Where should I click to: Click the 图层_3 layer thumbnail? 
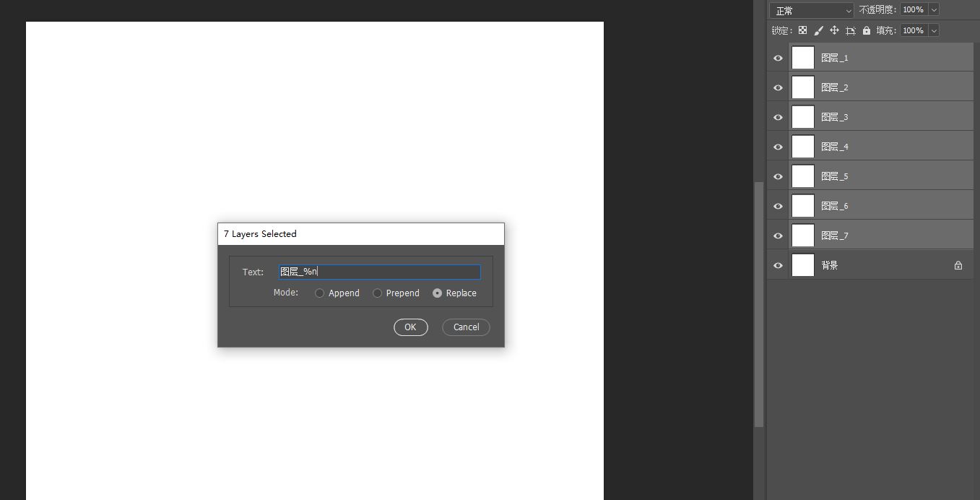point(803,117)
